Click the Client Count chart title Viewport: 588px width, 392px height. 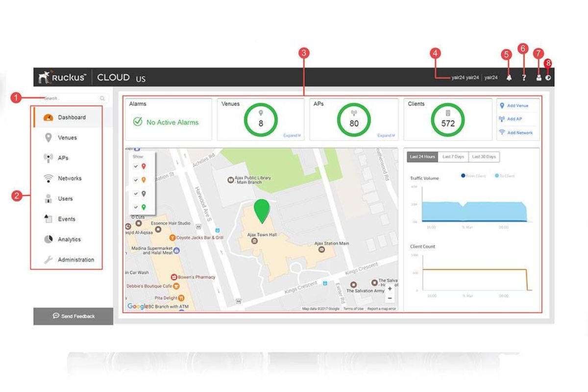(422, 246)
